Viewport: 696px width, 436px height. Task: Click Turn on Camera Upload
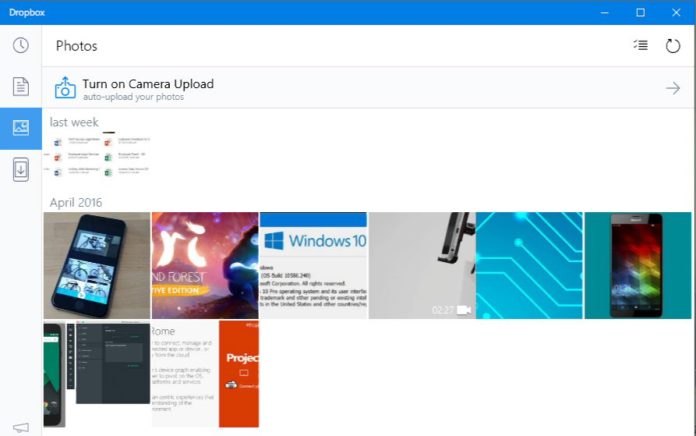click(x=148, y=84)
